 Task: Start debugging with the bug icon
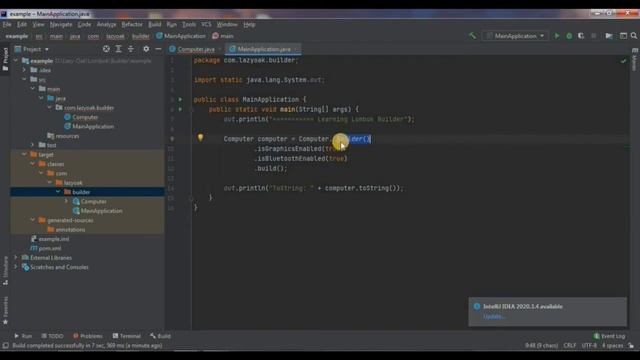point(569,36)
